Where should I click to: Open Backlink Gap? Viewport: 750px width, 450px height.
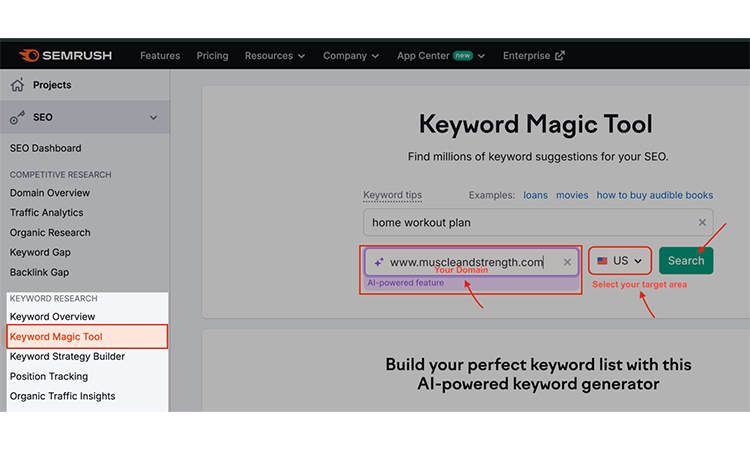pos(39,272)
